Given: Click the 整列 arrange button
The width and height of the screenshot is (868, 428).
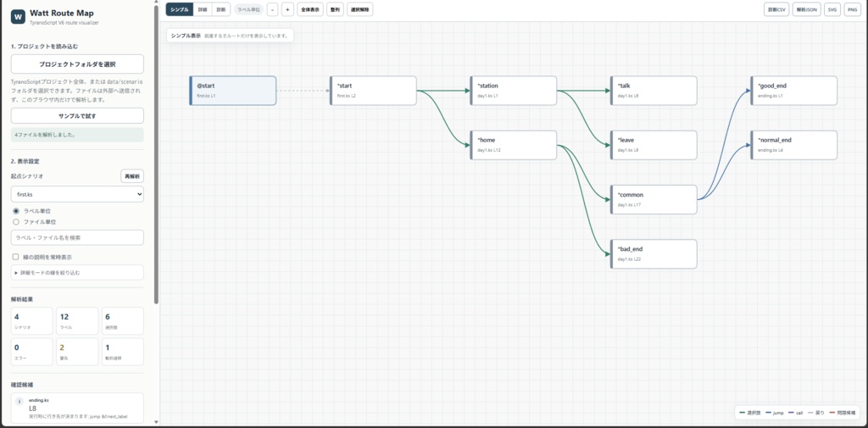Looking at the screenshot, I should click(335, 9).
